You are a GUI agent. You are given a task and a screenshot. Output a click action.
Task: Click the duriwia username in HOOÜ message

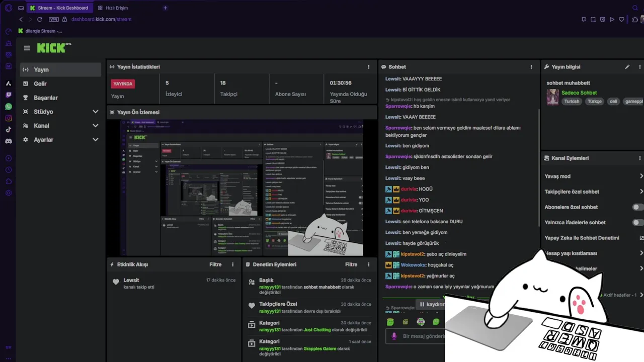tap(409, 189)
